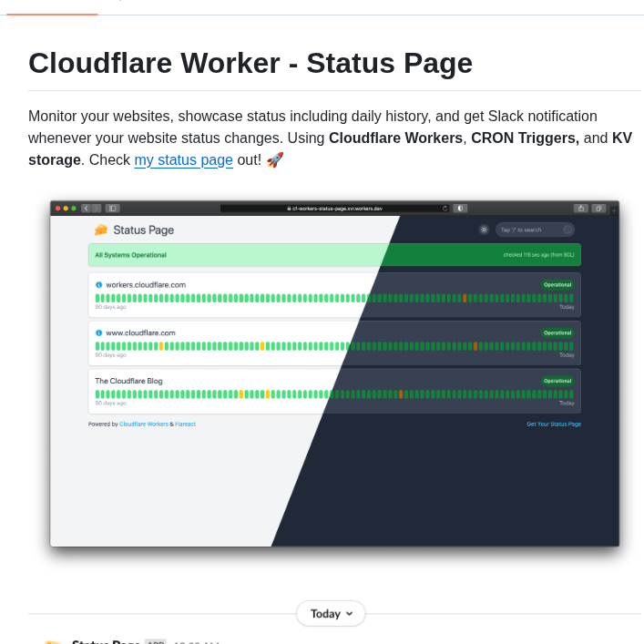Click "Get Your Status Page" link in preview
644x644 pixels.
coord(554,424)
